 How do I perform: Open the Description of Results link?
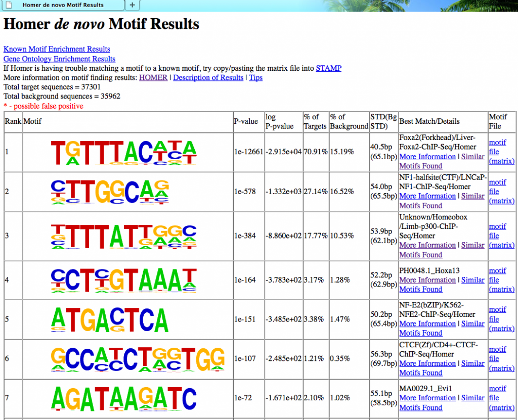click(x=208, y=77)
